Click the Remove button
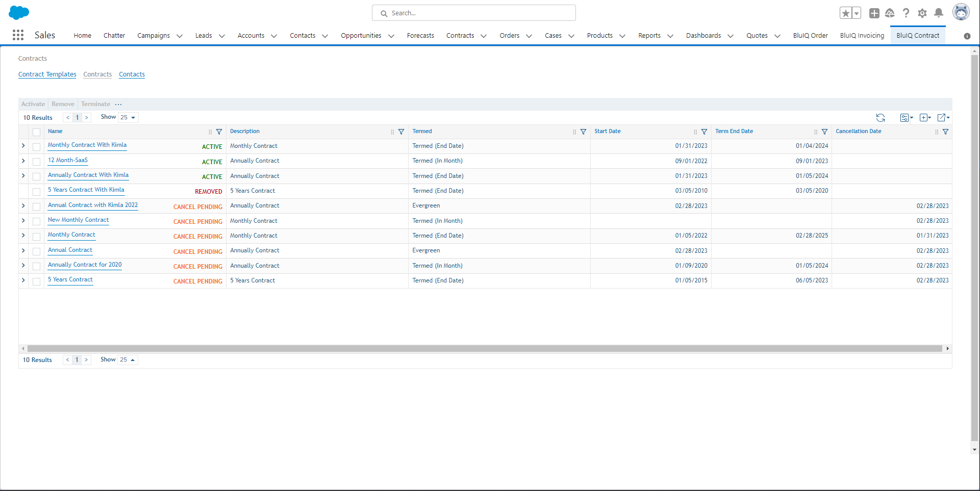This screenshot has width=980, height=491. click(x=63, y=104)
